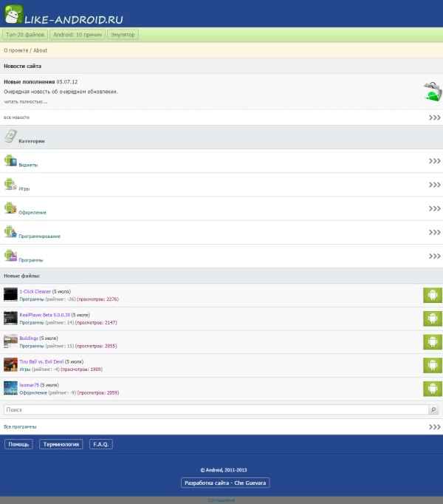443x504 pixels.
Task: Open all news via arrows
Action: pyautogui.click(x=435, y=118)
